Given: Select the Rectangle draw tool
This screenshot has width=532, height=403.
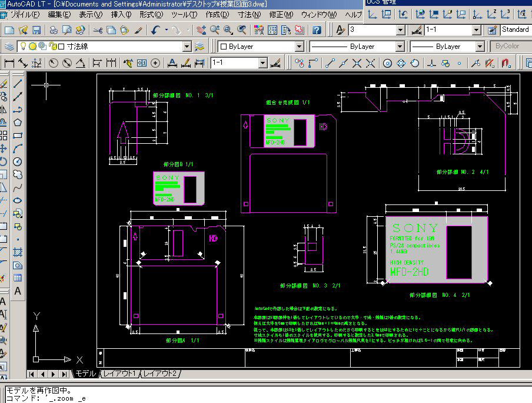Looking at the screenshot, I should (x=18, y=136).
